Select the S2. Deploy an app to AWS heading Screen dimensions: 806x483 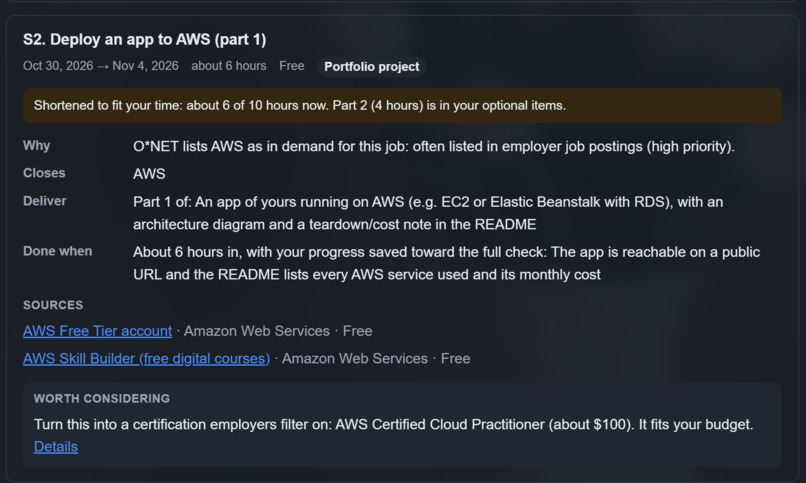click(144, 40)
